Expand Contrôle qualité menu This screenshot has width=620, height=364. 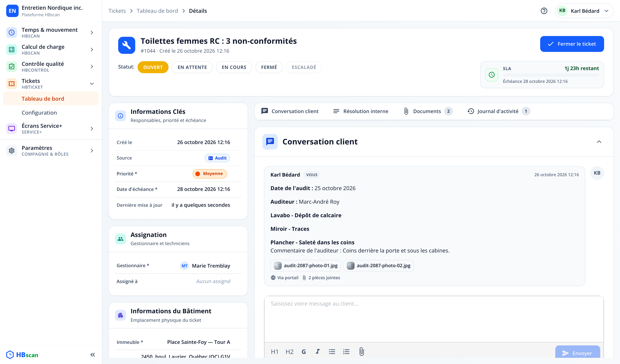[x=51, y=66]
